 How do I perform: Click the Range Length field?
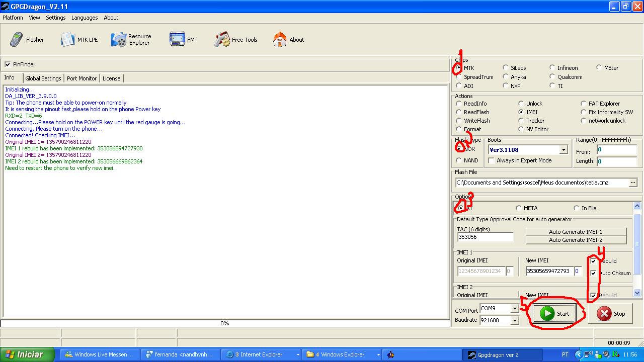pyautogui.click(x=617, y=161)
